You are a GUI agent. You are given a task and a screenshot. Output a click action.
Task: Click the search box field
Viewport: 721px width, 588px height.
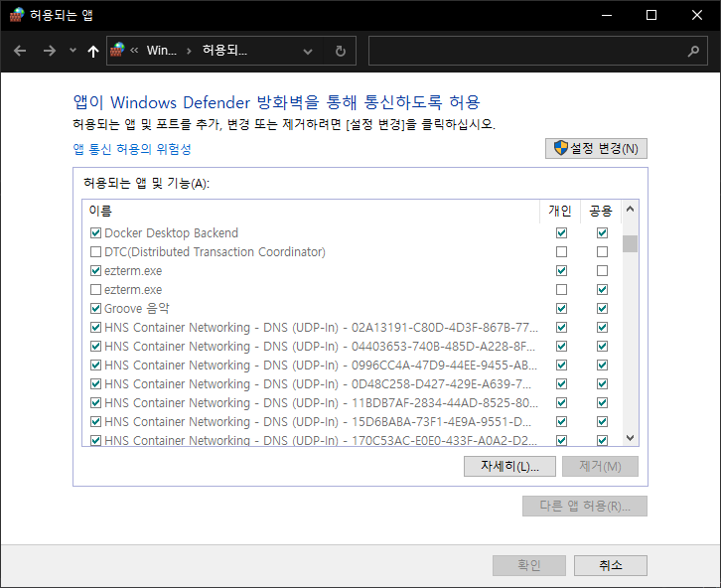coord(526,51)
